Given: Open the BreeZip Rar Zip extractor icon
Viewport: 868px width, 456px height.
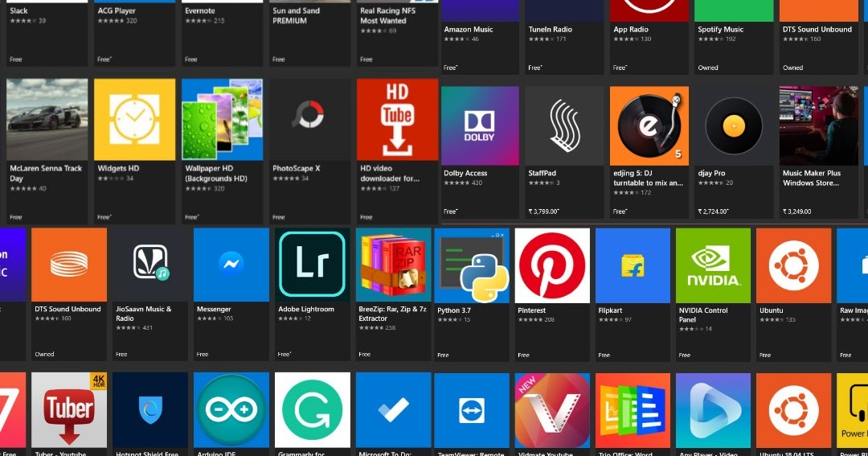Looking at the screenshot, I should click(394, 265).
